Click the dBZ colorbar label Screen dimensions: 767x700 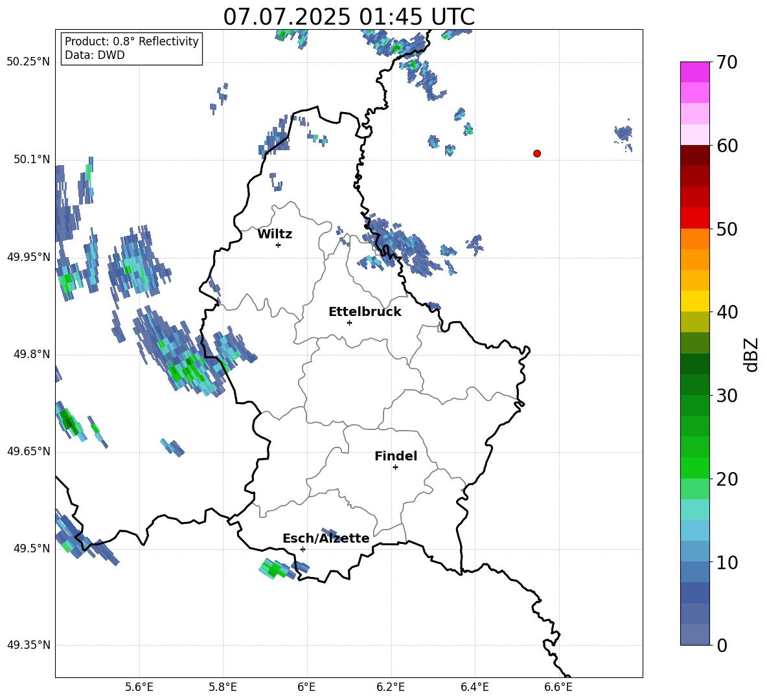(x=752, y=354)
